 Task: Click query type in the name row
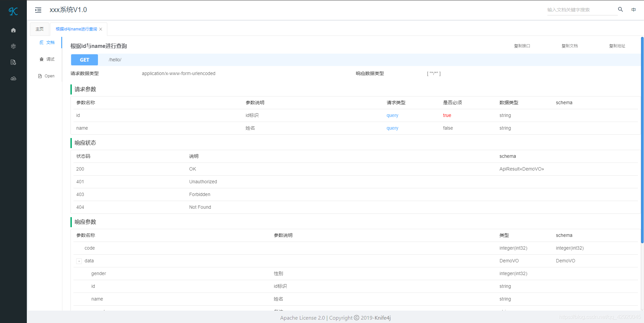392,128
